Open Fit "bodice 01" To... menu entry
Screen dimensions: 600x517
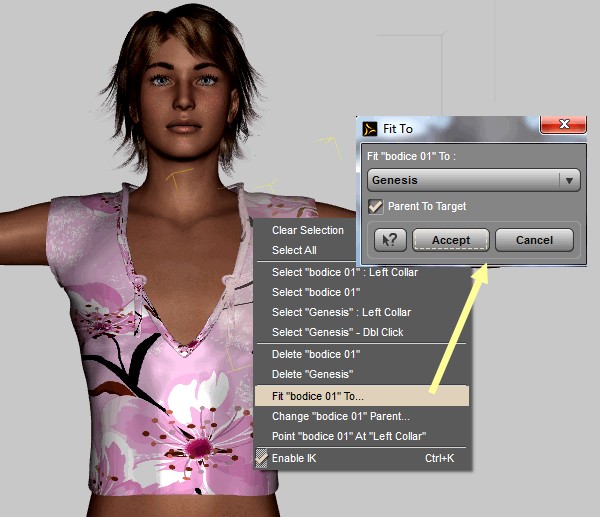362,396
